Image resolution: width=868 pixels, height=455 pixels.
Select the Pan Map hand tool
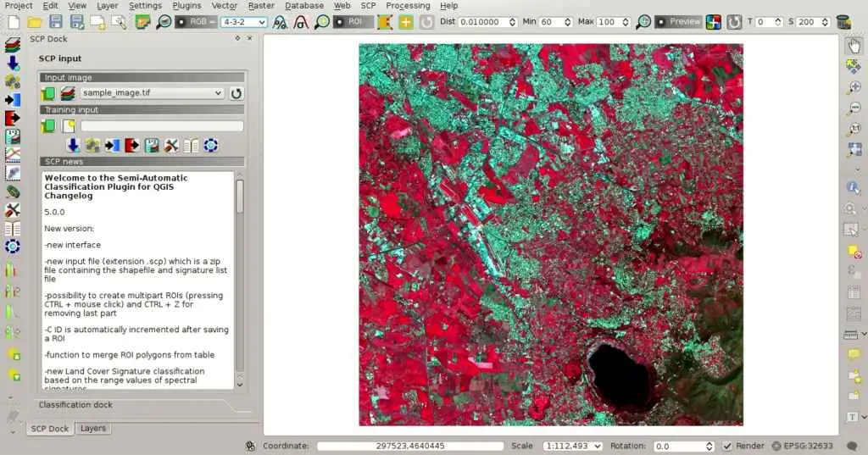pos(854,47)
